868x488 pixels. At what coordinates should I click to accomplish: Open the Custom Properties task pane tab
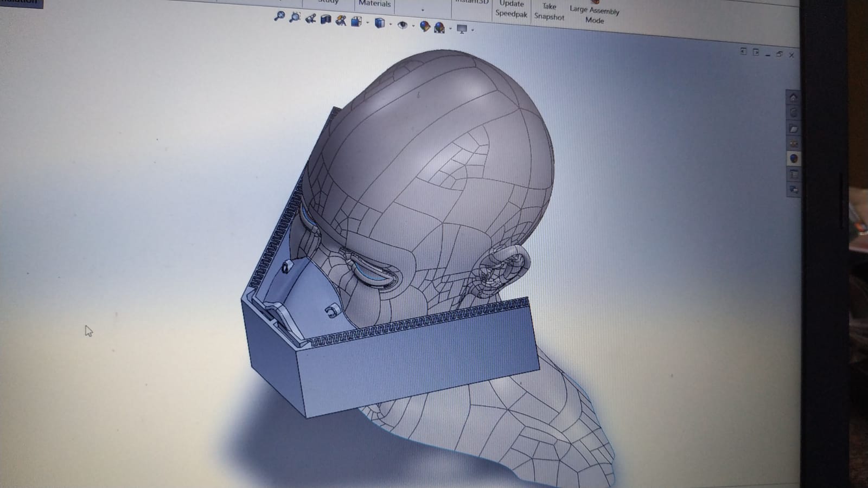[794, 174]
